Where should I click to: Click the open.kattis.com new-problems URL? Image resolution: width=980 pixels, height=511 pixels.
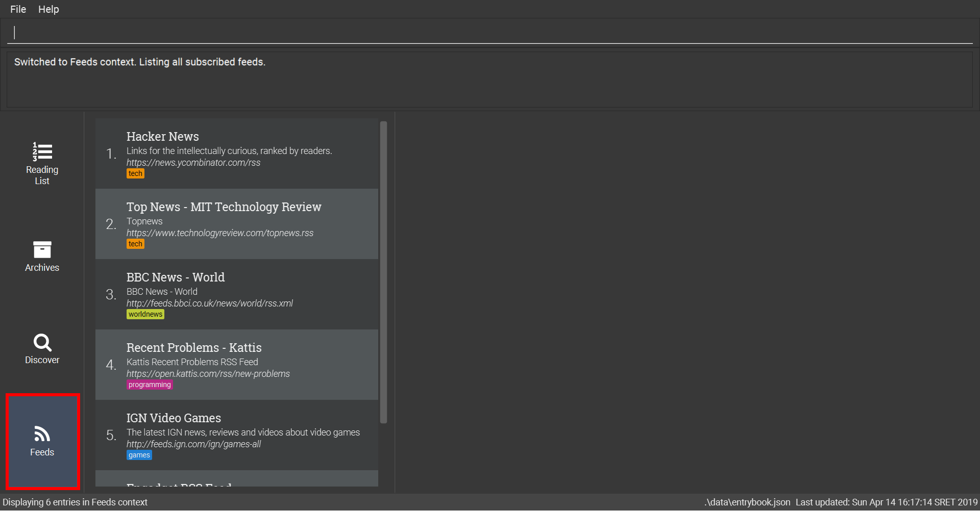(x=208, y=374)
